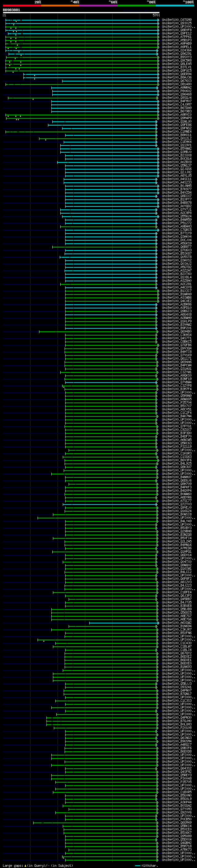Viewport: 197px width, 868px height.
Task: Select the UniRef100_A9PEL1 label
Action: [177, 47]
